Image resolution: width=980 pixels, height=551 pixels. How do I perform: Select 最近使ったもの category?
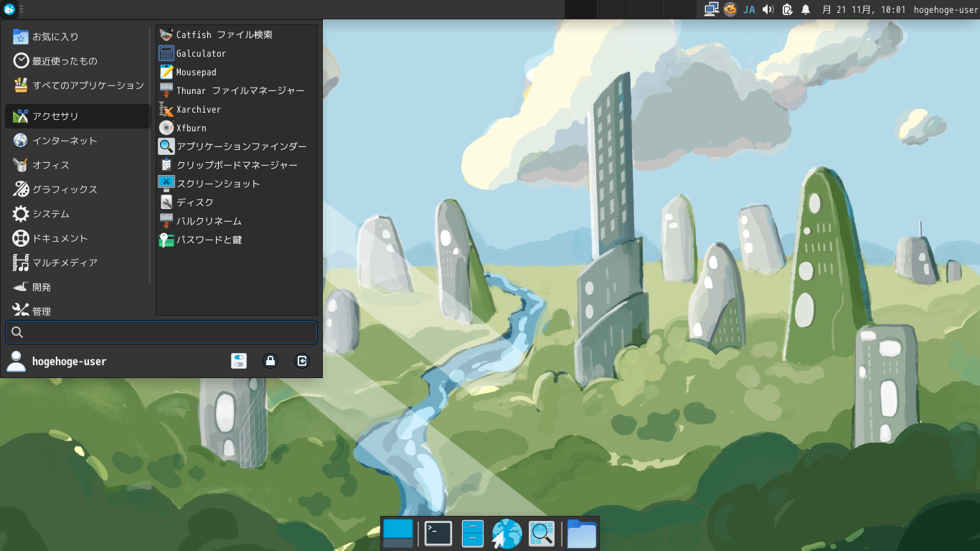[x=77, y=61]
